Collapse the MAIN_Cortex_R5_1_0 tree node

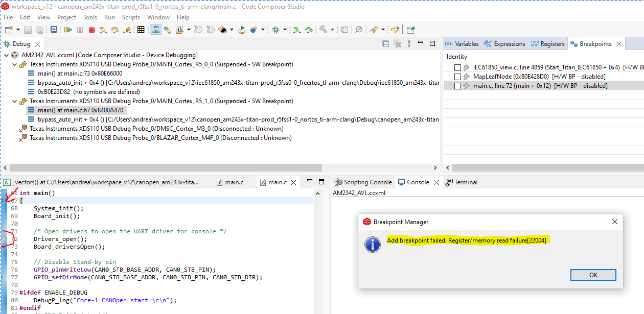point(14,101)
